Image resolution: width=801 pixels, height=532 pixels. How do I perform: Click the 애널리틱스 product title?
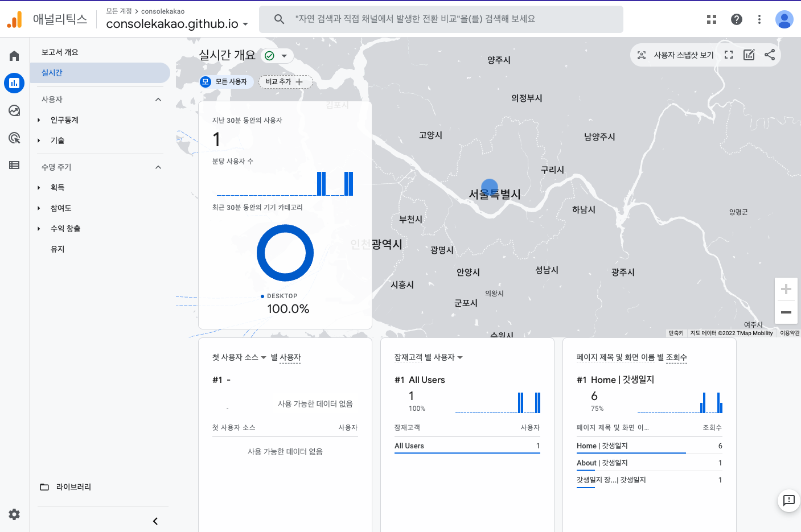click(x=60, y=19)
